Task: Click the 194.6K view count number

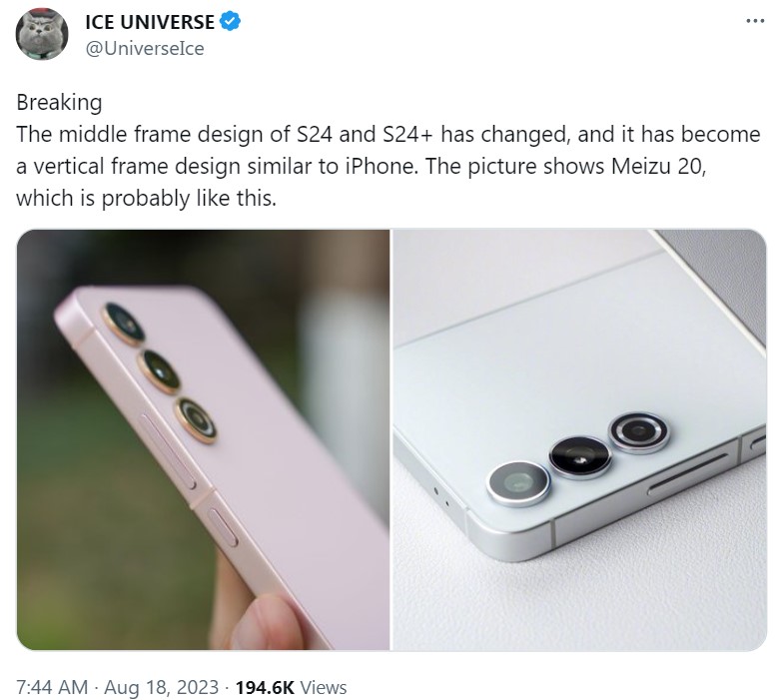Action: click(265, 687)
